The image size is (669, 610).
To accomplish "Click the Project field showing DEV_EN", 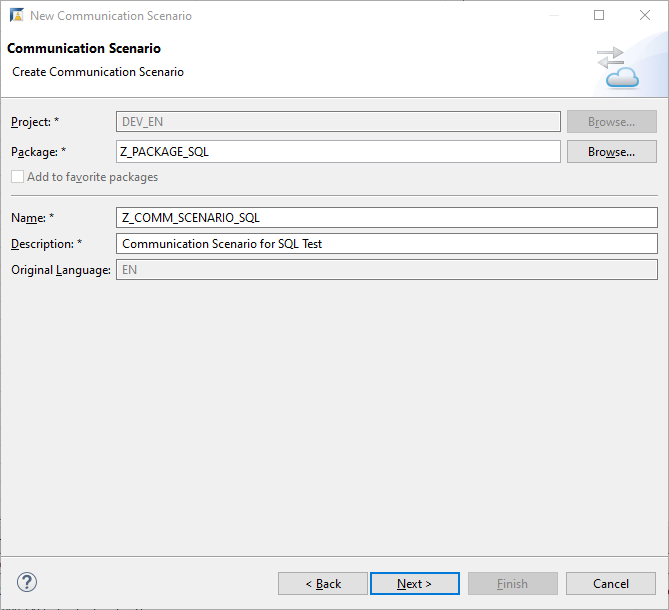I will tap(338, 122).
